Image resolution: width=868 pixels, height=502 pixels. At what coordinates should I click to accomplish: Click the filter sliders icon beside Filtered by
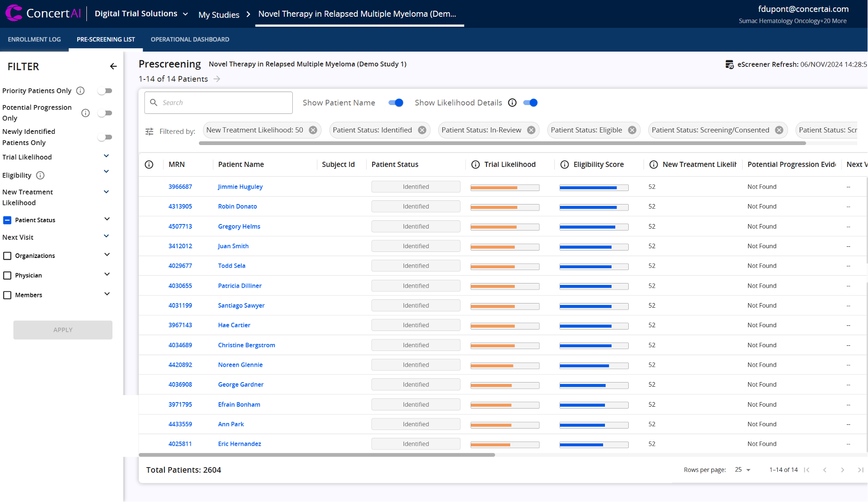pyautogui.click(x=149, y=132)
